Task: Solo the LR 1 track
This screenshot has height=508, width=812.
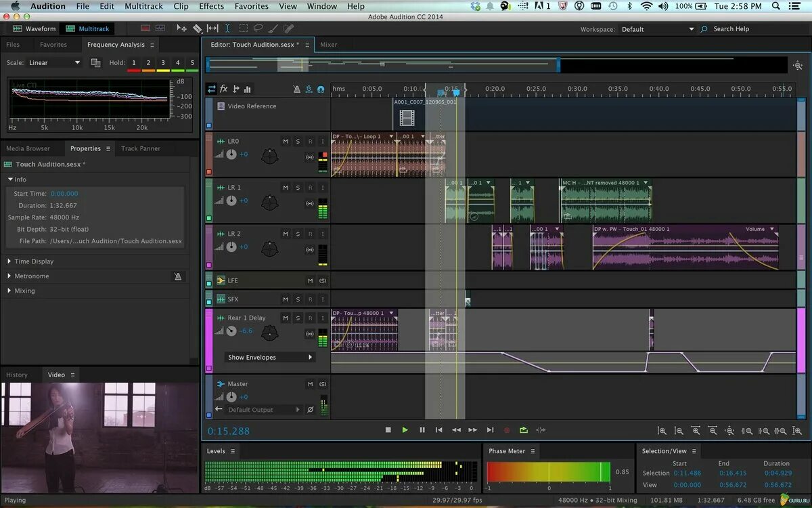Action: pyautogui.click(x=298, y=187)
